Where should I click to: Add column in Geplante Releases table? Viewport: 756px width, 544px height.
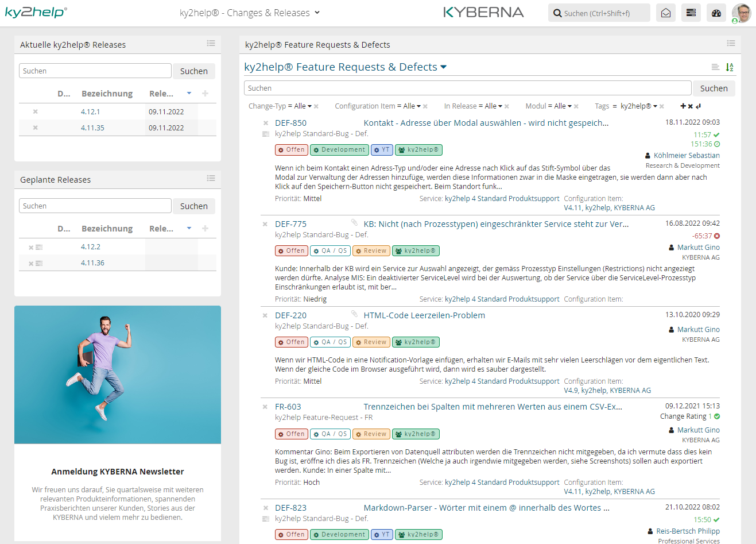coord(205,228)
